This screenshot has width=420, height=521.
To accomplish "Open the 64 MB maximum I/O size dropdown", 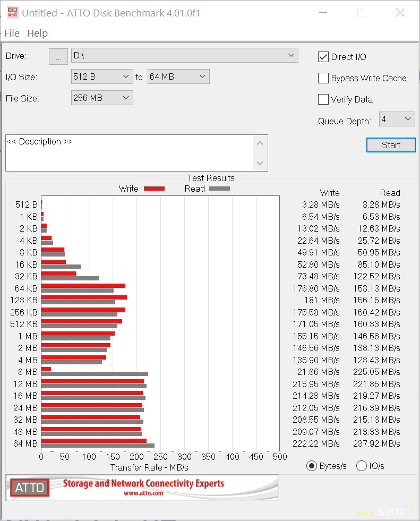I will [178, 77].
